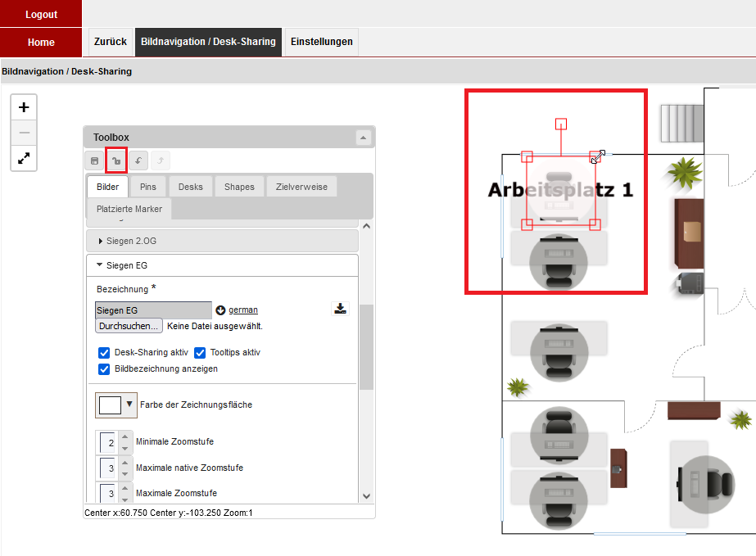This screenshot has height=556, width=756.
Task: Click the Toolbox scrollbar up arrow
Action: pos(366,226)
